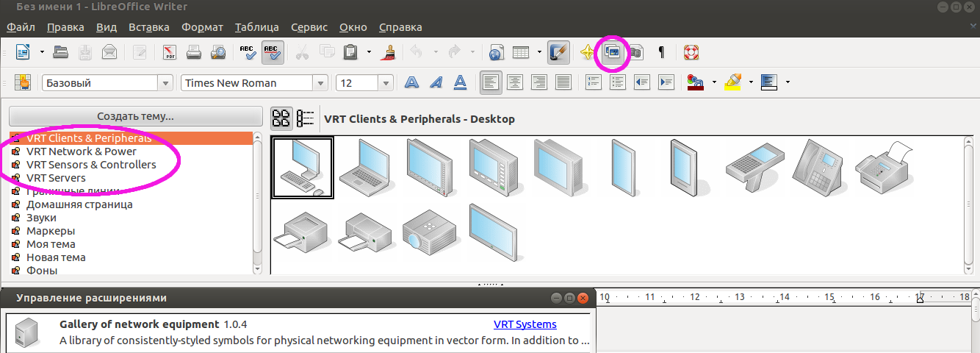Open the VRT Systems link
Screen dimensions: 980x353
[525, 324]
